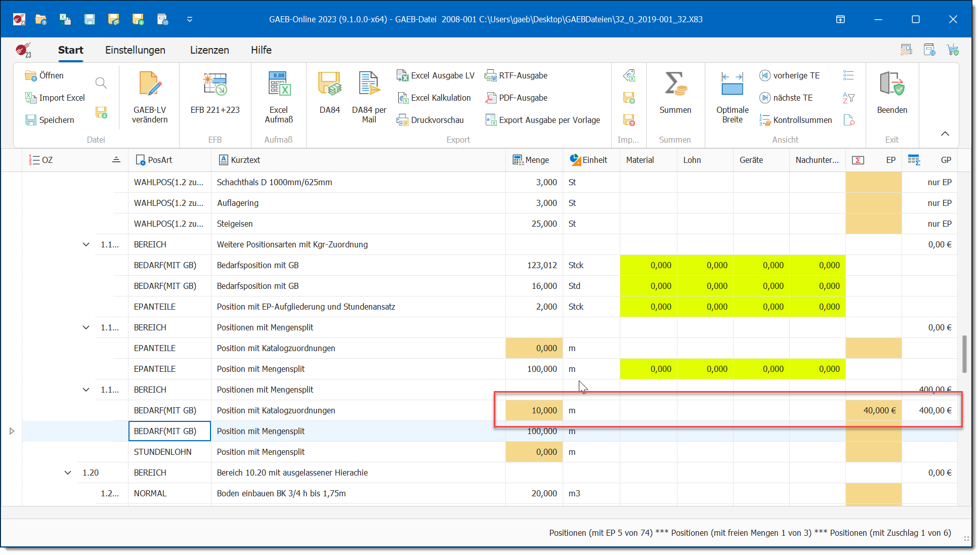
Task: Open the quick access toolbar dropdown arrow
Action: click(x=190, y=19)
